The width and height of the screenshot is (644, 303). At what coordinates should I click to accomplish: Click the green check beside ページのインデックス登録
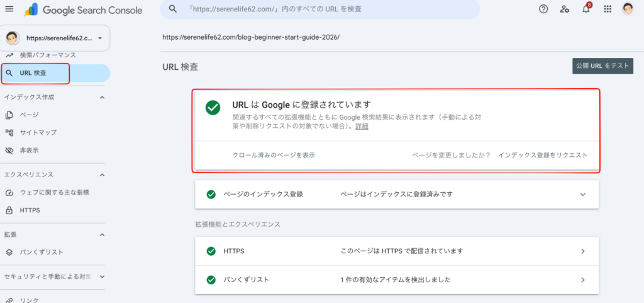(x=211, y=195)
